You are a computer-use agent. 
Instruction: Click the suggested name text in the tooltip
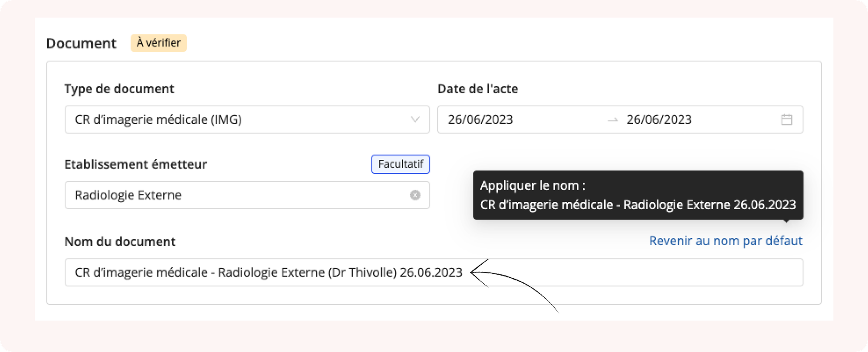coord(638,204)
